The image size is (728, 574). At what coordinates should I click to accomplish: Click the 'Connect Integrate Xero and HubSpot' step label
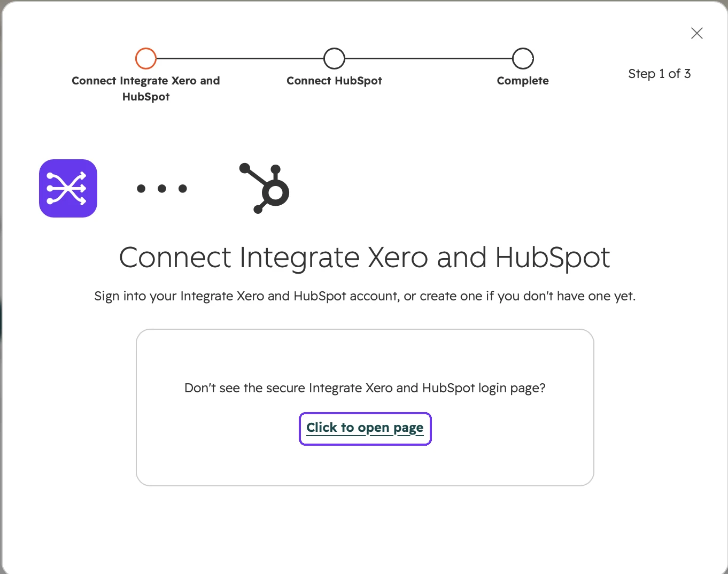tap(146, 89)
